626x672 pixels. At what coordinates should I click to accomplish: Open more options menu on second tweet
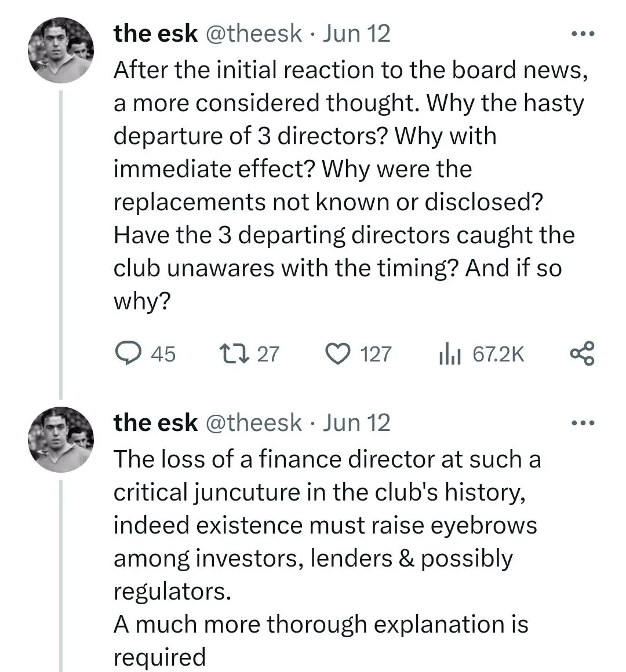(582, 423)
